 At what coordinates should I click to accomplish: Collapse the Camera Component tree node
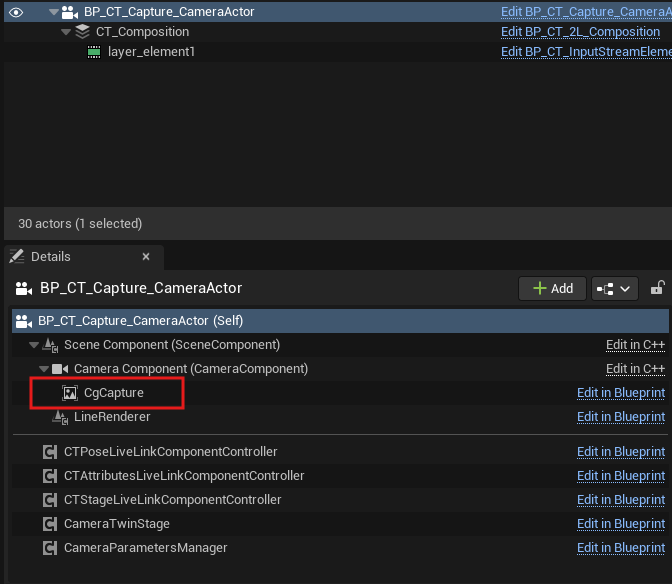click(44, 369)
